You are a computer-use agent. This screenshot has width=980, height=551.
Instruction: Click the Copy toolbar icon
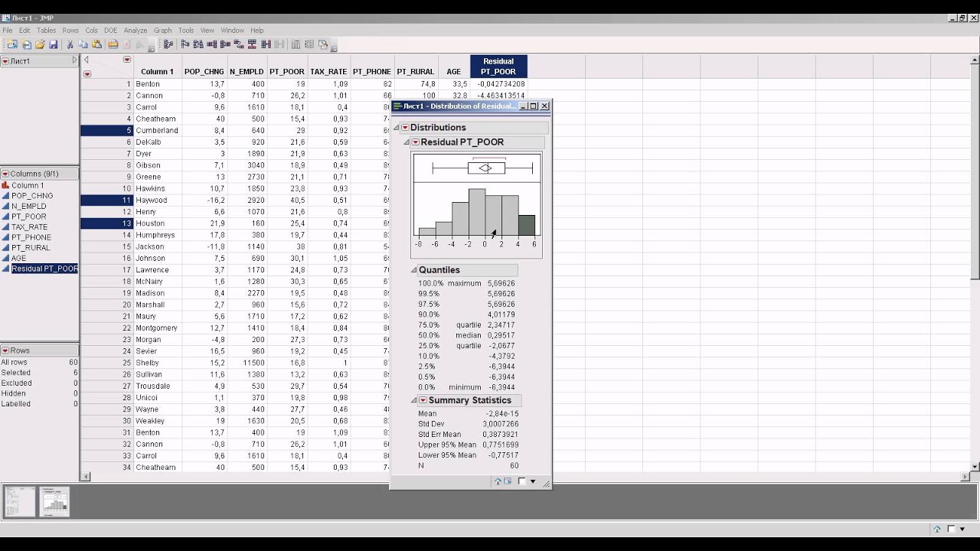[x=83, y=44]
